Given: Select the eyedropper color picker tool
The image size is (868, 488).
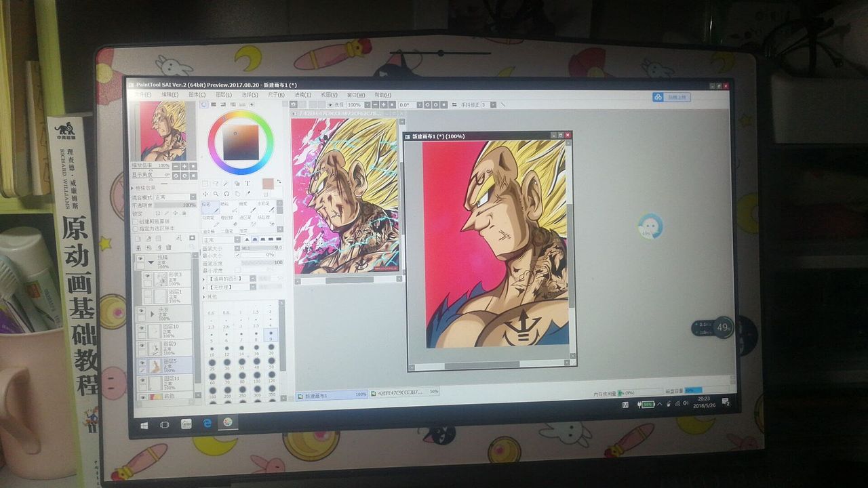Looking at the screenshot, I should point(248,193).
